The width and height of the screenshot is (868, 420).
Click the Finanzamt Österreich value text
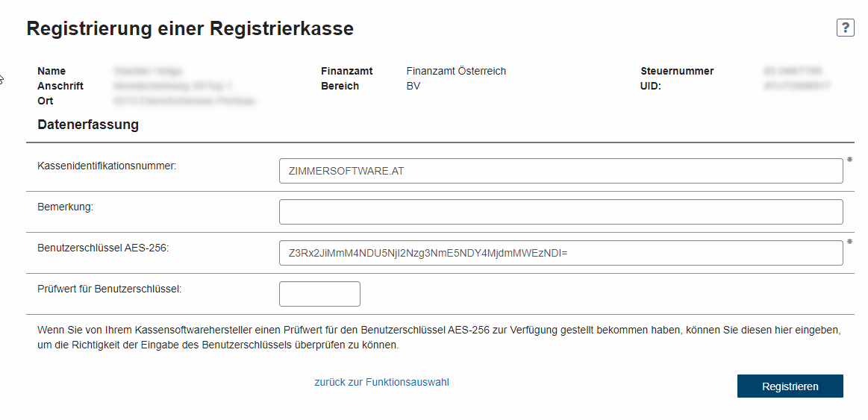[x=456, y=71]
